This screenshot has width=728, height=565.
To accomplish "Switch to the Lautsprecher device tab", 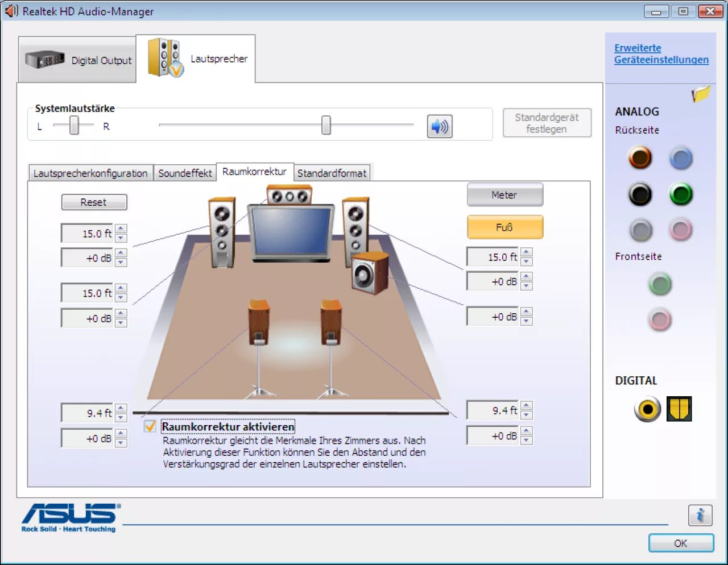I will coord(196,59).
